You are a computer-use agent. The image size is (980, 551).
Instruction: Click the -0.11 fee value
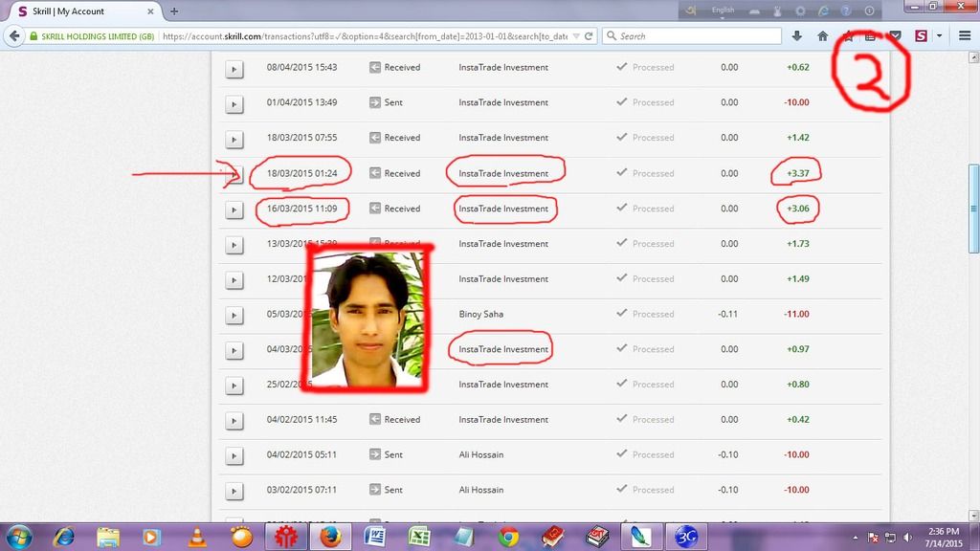(x=727, y=314)
